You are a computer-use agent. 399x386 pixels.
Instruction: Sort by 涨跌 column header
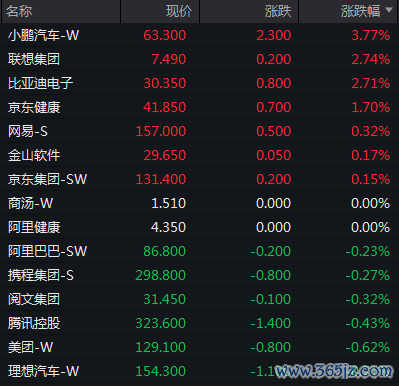click(x=249, y=11)
